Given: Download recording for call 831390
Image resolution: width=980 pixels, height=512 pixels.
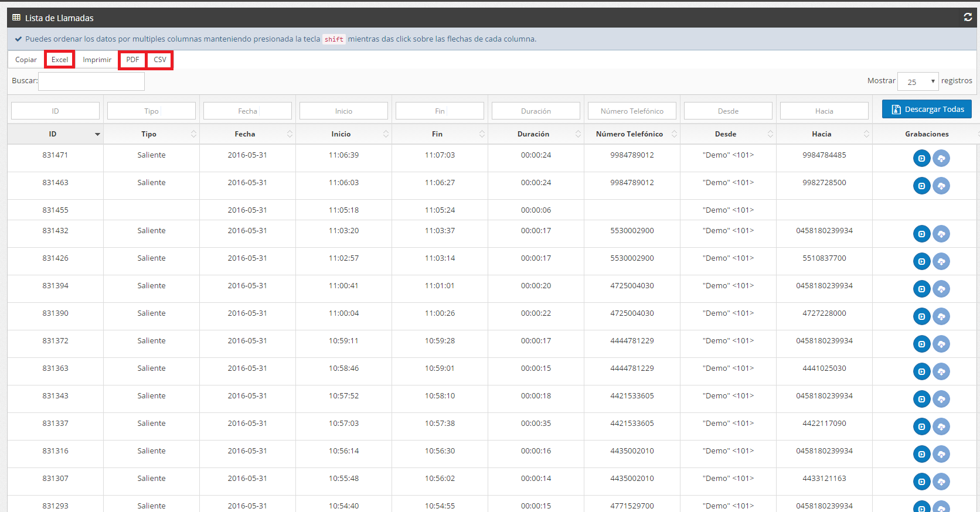Looking at the screenshot, I should (x=941, y=316).
